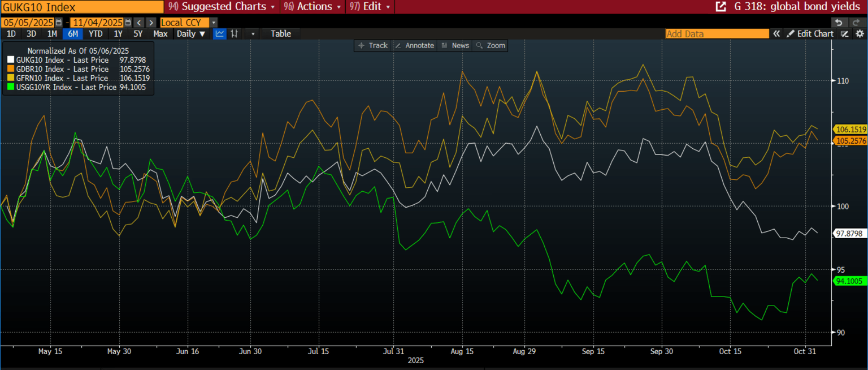Image resolution: width=868 pixels, height=370 pixels.
Task: Collapse panel with double chevron icon
Action: (x=777, y=34)
